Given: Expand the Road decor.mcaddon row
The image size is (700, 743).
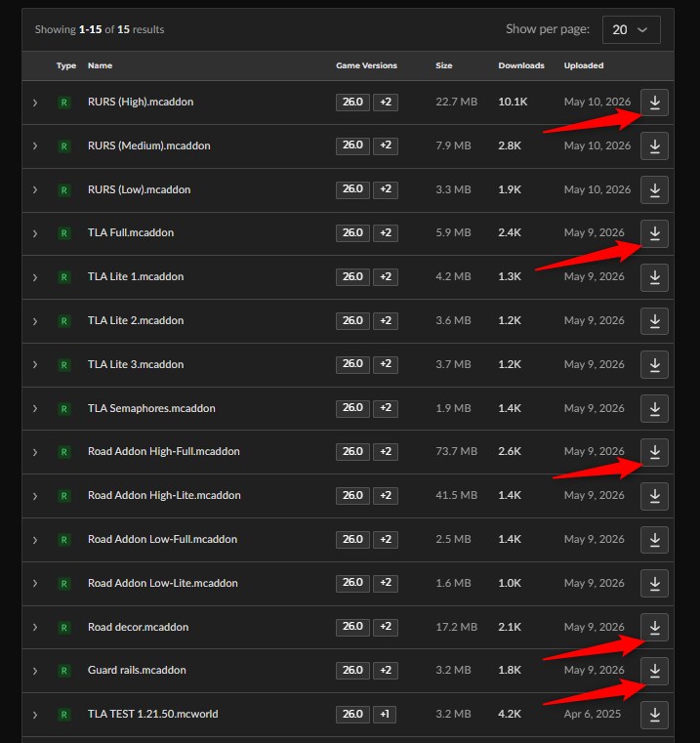Looking at the screenshot, I should click(x=35, y=628).
